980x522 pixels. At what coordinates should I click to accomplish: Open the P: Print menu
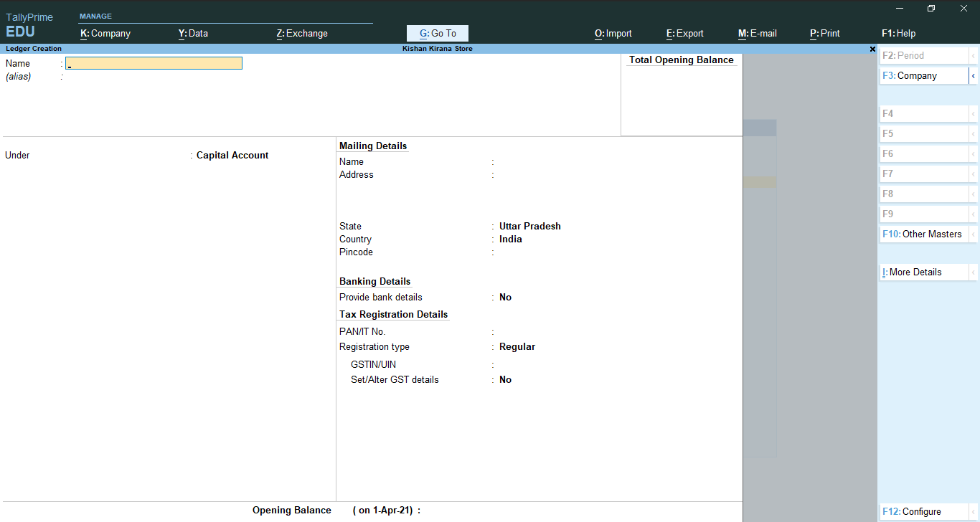pyautogui.click(x=825, y=34)
